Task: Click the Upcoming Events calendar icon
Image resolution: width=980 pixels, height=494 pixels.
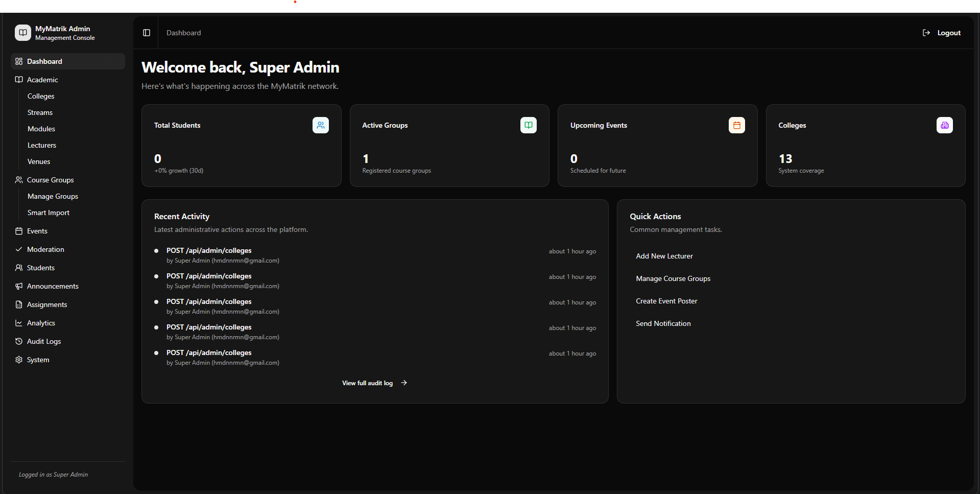Action: point(736,125)
